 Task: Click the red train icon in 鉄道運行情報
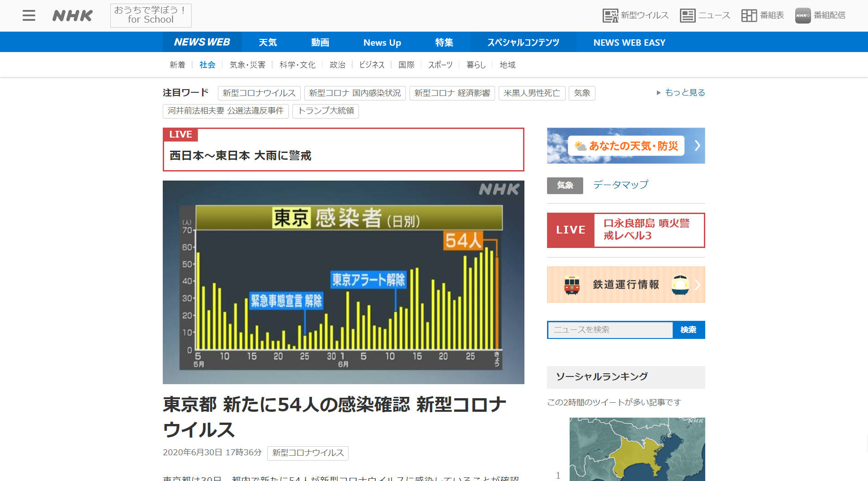coord(572,285)
